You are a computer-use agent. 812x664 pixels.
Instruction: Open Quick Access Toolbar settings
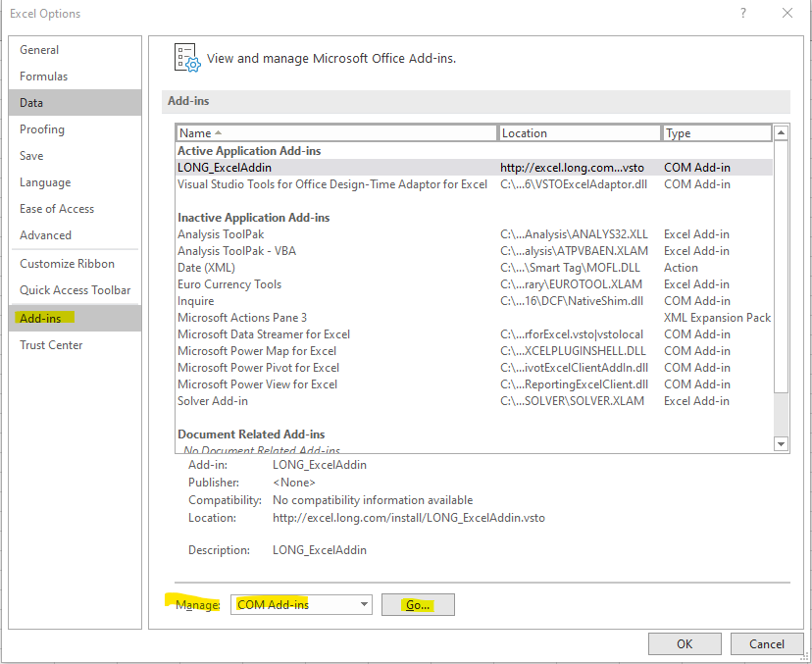[76, 290]
